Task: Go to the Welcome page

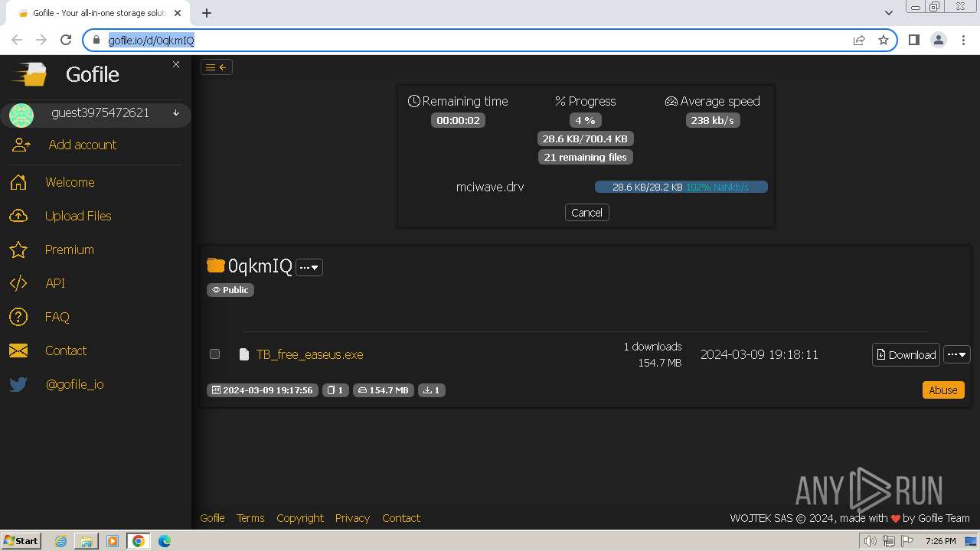Action: (70, 182)
